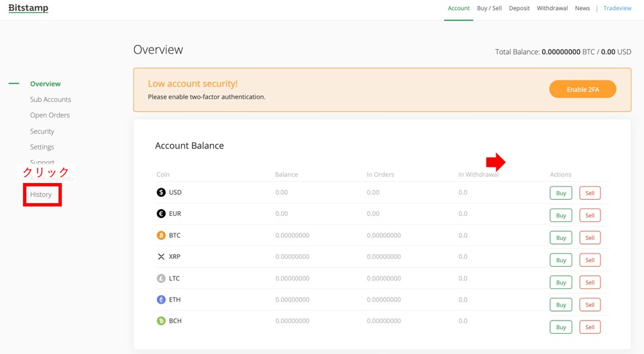Open Sub Accounts in the sidebar
The image size is (644, 354).
50,99
